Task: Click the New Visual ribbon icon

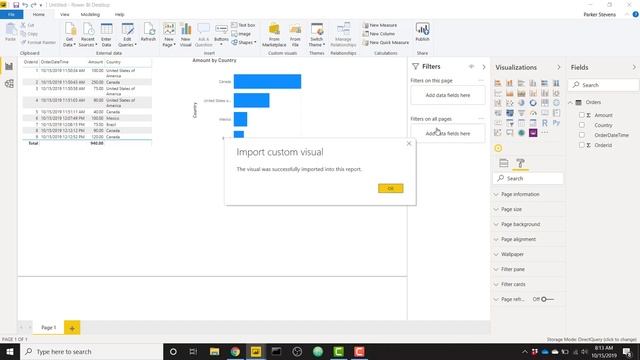Action: 185,35
